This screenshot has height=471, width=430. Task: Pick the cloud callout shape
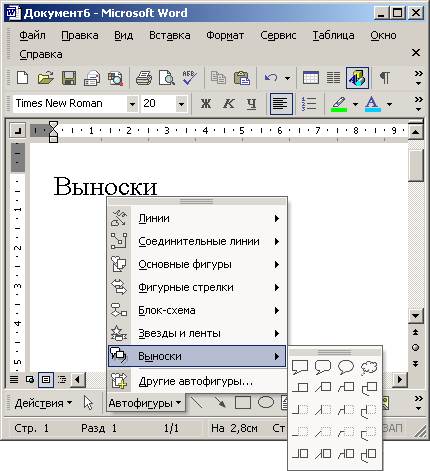tap(369, 367)
